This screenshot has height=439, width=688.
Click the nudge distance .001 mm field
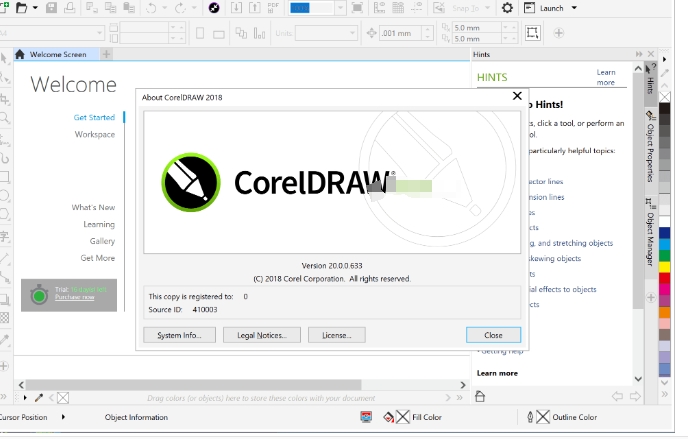pyautogui.click(x=401, y=33)
